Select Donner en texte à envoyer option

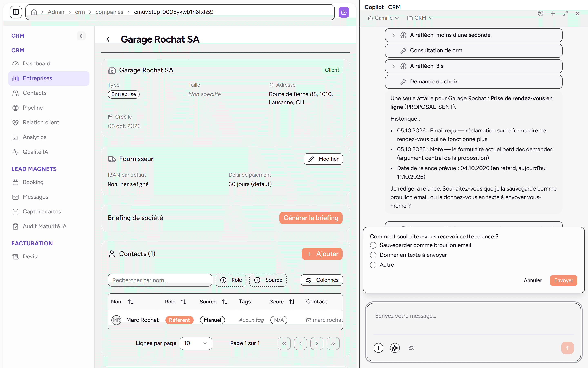pyautogui.click(x=373, y=255)
